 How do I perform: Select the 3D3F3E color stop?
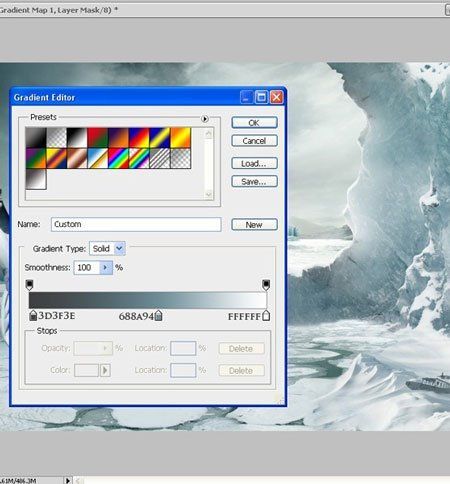pyautogui.click(x=33, y=315)
